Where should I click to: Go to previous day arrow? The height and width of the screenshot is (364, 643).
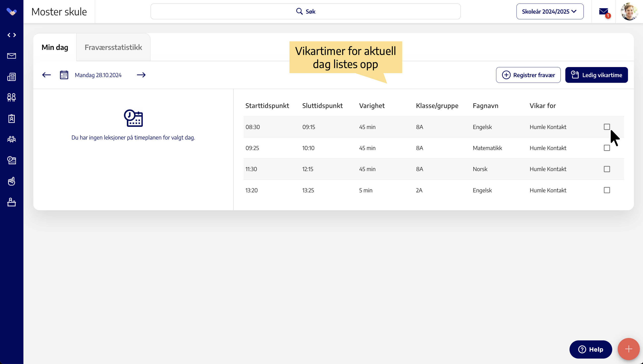(x=46, y=75)
